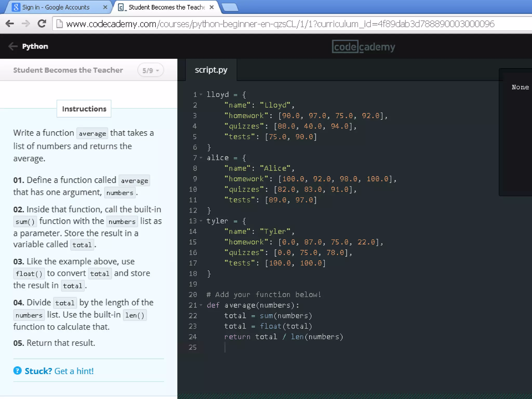Collapse the average function fold arrow on line 21
Image resolution: width=532 pixels, height=399 pixels.
point(201,305)
